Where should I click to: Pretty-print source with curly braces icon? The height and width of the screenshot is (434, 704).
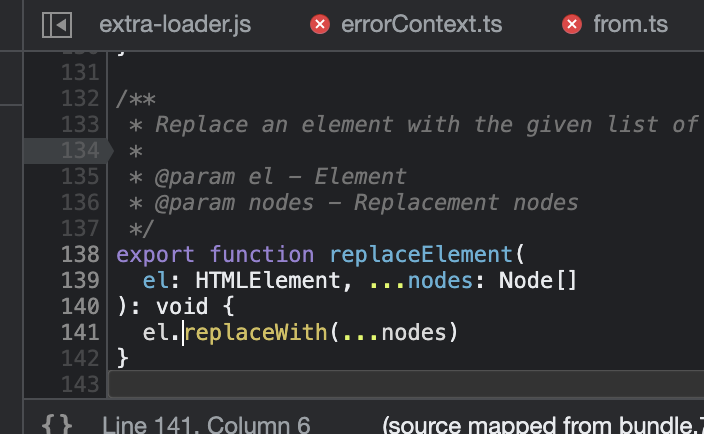click(57, 424)
